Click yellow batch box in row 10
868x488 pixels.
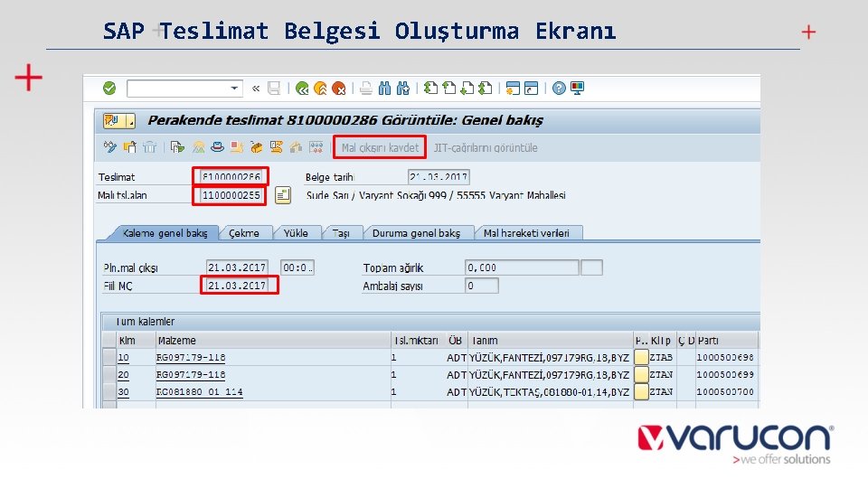coord(641,358)
